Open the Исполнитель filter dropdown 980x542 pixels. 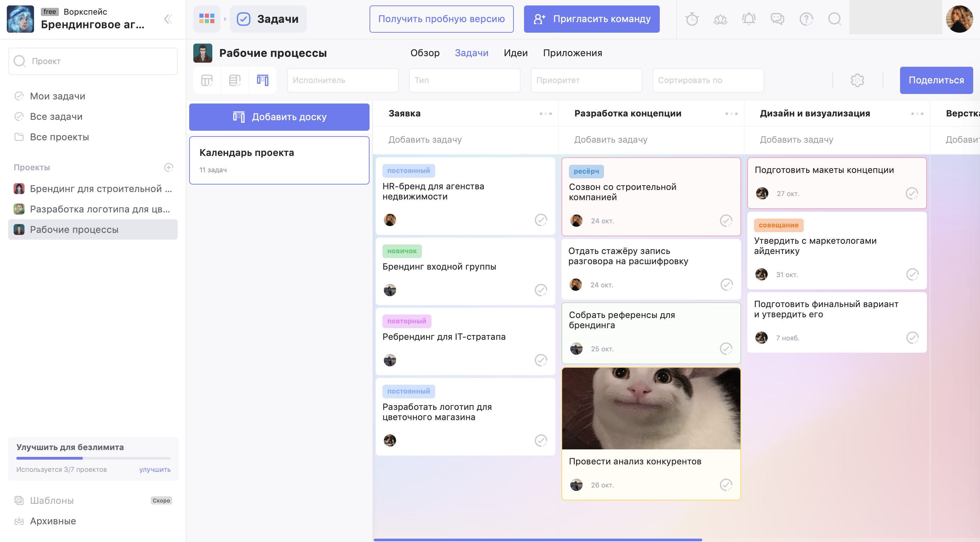pos(342,80)
